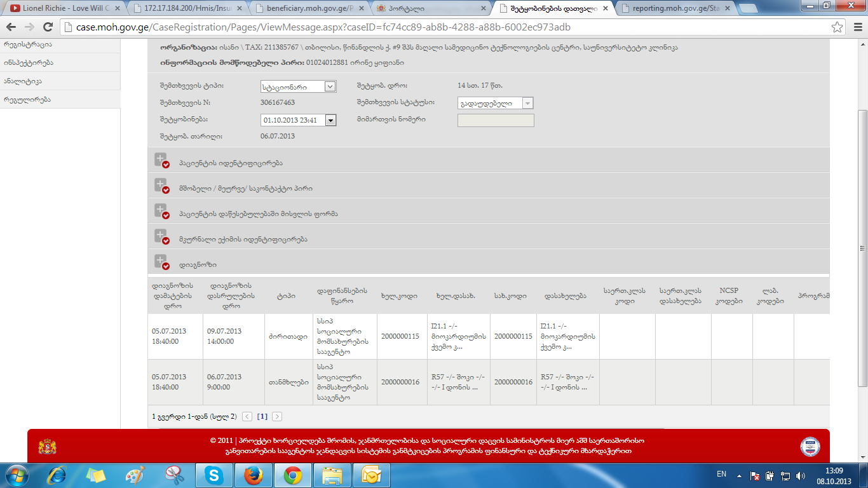
Task: Go to next page of diagnosis table
Action: pyautogui.click(x=276, y=417)
